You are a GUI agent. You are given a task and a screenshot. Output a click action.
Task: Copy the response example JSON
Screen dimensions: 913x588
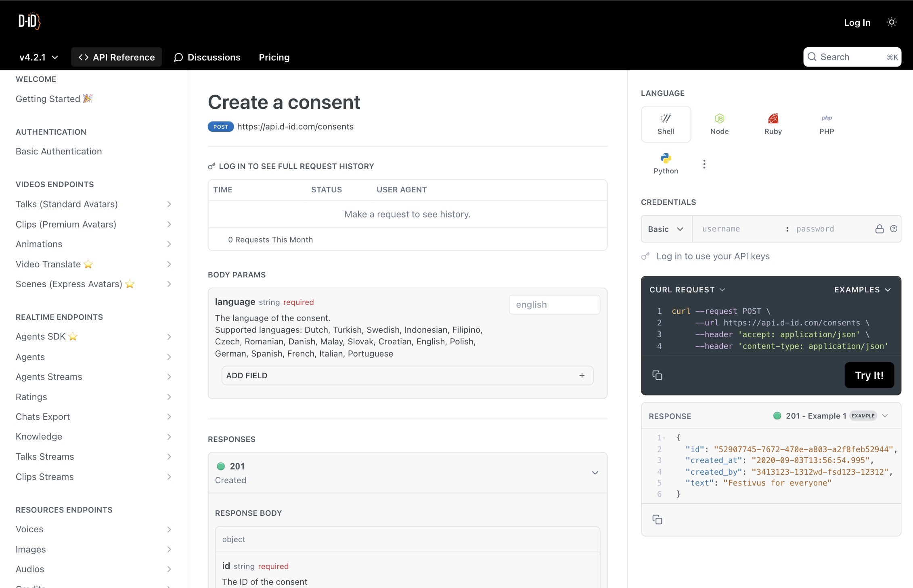pos(657,519)
